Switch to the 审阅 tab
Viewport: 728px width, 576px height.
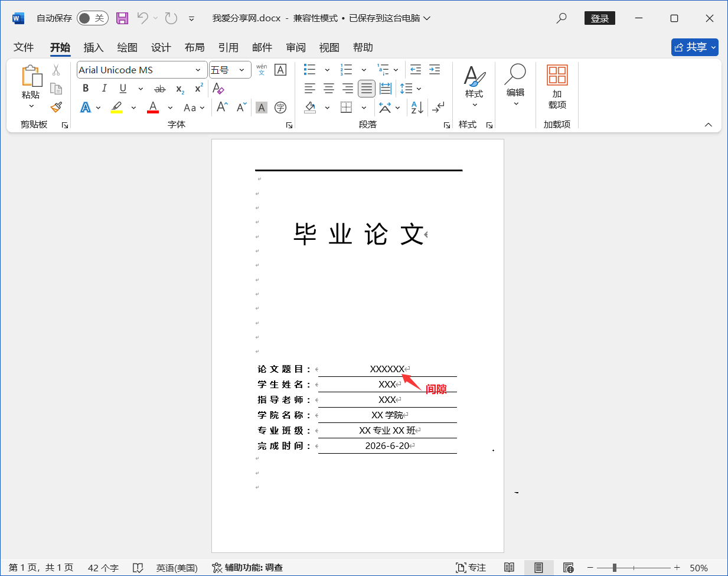pyautogui.click(x=296, y=47)
